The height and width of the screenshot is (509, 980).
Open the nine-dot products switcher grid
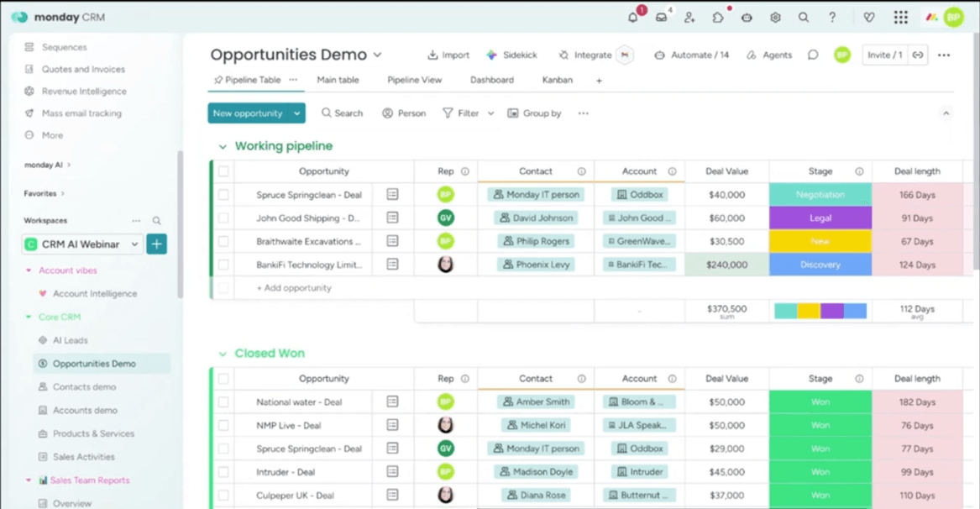coord(900,18)
